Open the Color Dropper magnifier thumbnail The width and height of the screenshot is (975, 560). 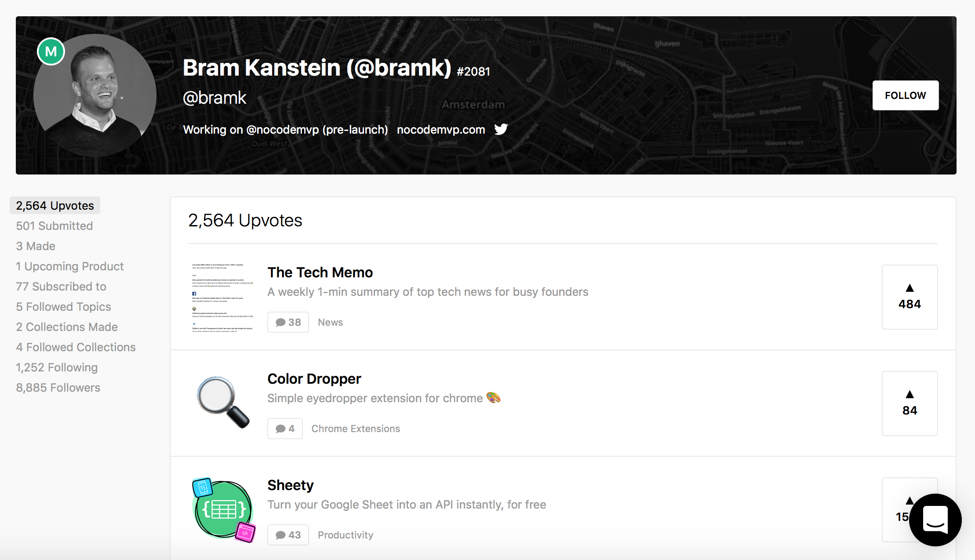[x=222, y=402]
